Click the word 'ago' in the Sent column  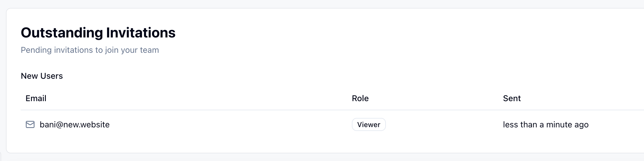point(582,125)
